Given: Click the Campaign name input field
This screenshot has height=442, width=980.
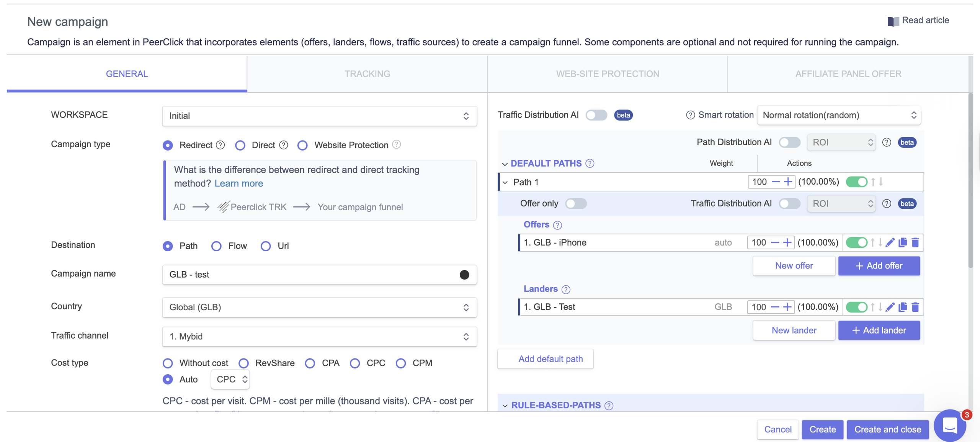Looking at the screenshot, I should tap(310, 274).
